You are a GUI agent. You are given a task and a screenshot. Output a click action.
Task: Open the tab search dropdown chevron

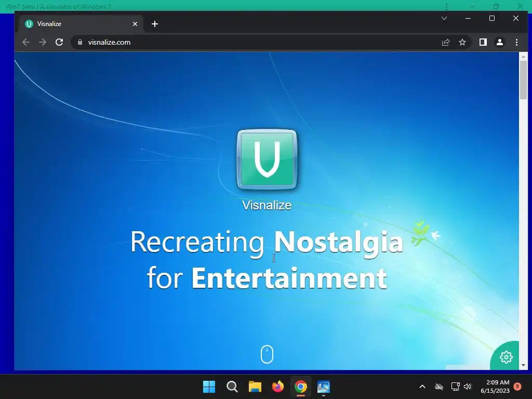point(444,18)
